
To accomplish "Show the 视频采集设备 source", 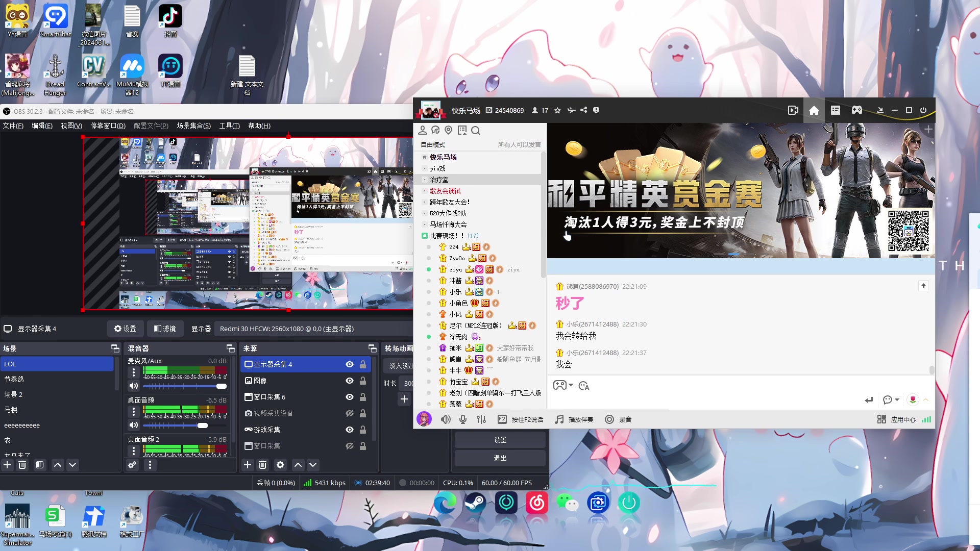I will (350, 413).
